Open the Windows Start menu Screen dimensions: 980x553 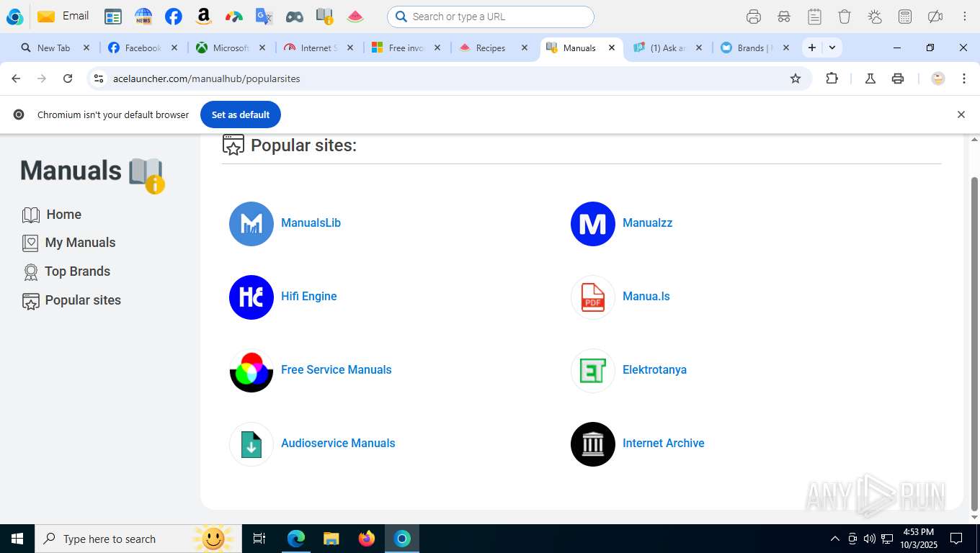(17, 539)
